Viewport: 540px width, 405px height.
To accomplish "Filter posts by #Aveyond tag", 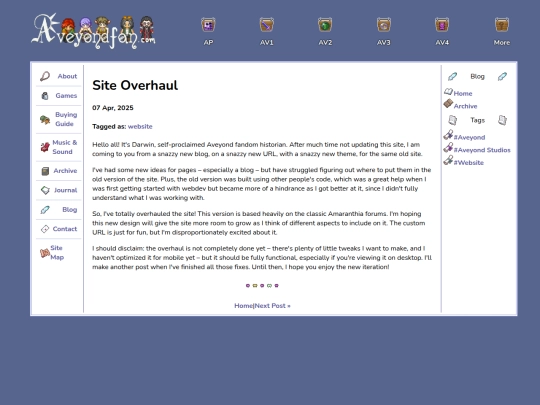I will pyautogui.click(x=469, y=137).
